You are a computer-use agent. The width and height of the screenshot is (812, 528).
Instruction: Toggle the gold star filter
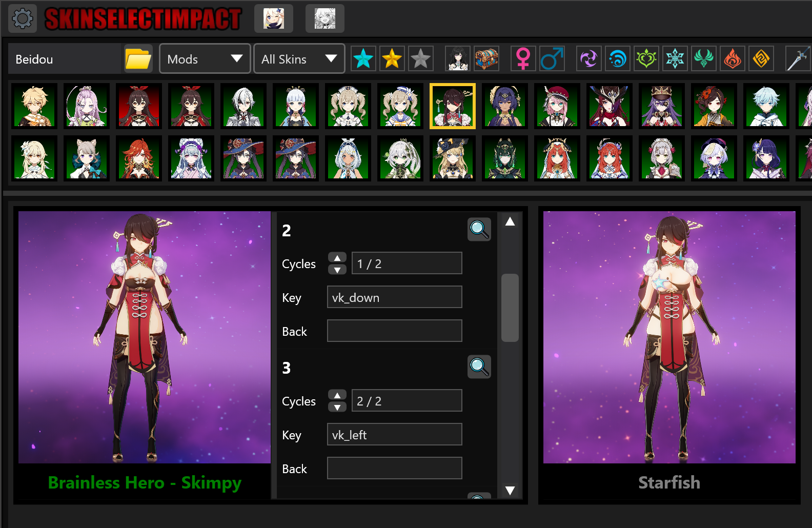tap(392, 58)
